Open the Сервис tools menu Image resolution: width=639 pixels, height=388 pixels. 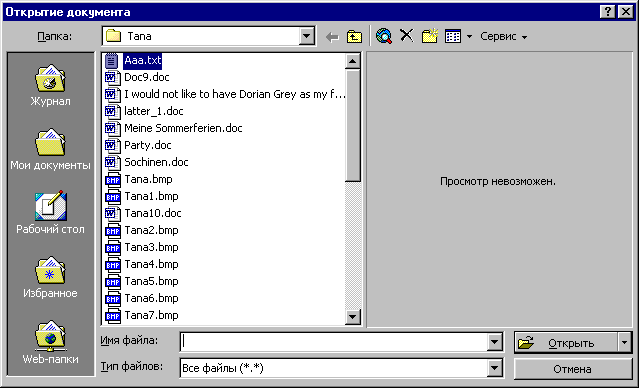(x=503, y=36)
